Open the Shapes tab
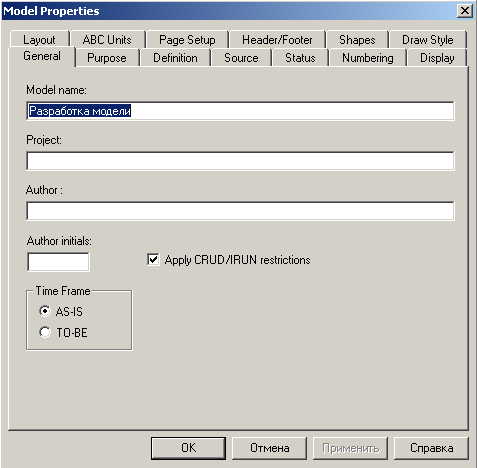Image resolution: width=477 pixels, height=468 pixels. [x=357, y=40]
